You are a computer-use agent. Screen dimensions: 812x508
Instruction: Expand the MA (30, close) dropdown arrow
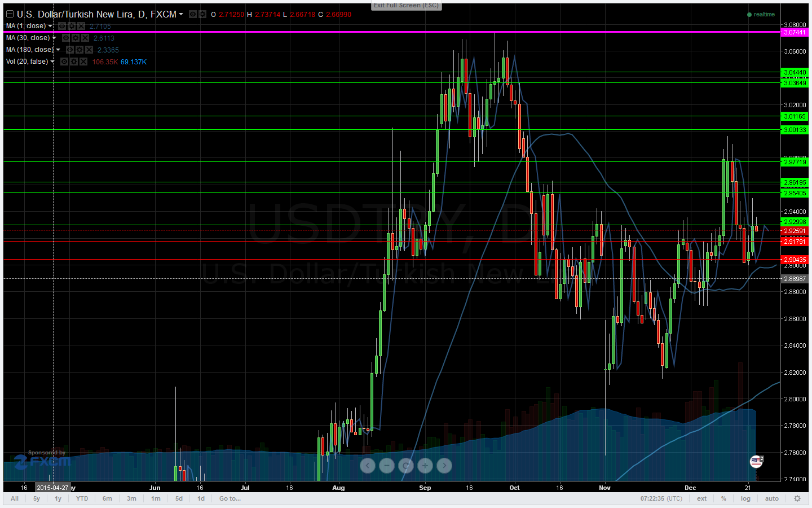[x=54, y=38]
